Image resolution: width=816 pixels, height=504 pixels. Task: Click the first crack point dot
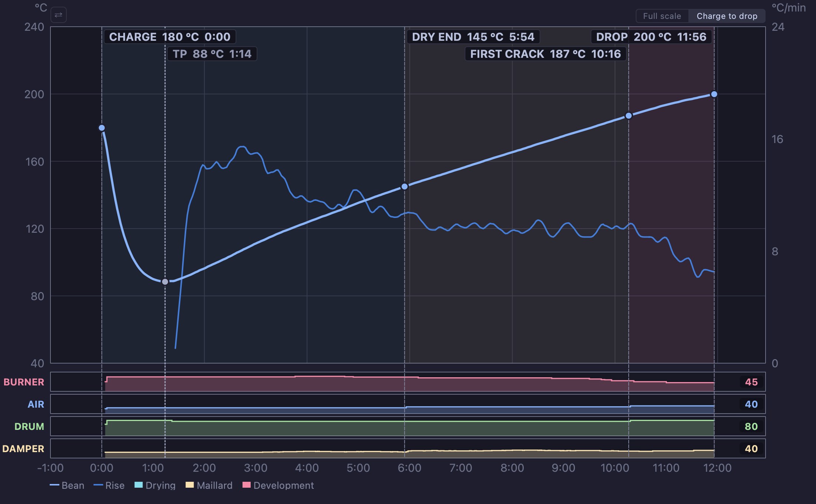pos(629,116)
